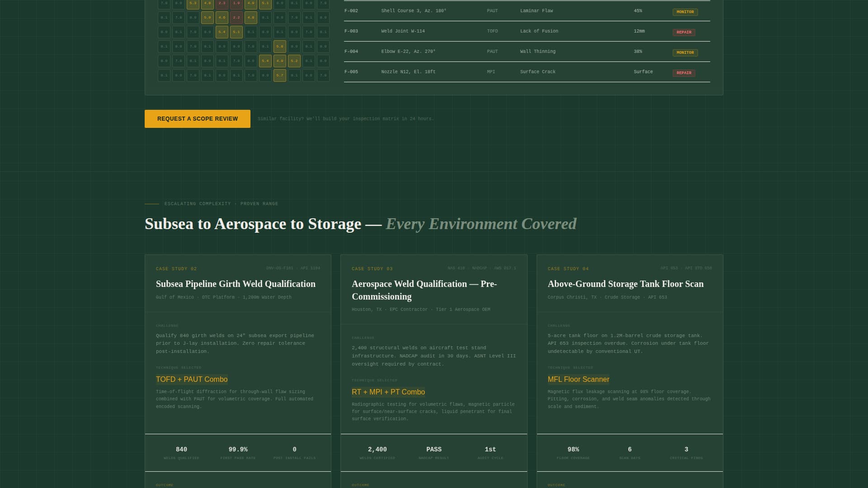Image resolution: width=868 pixels, height=488 pixels.
Task: Click the REPAIR badge for finding F-005
Action: click(684, 72)
